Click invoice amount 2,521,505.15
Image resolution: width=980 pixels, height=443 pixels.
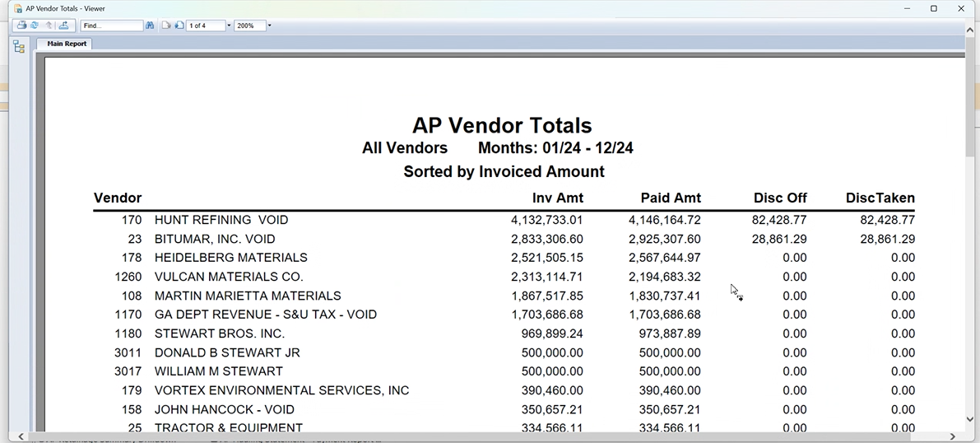pos(547,258)
